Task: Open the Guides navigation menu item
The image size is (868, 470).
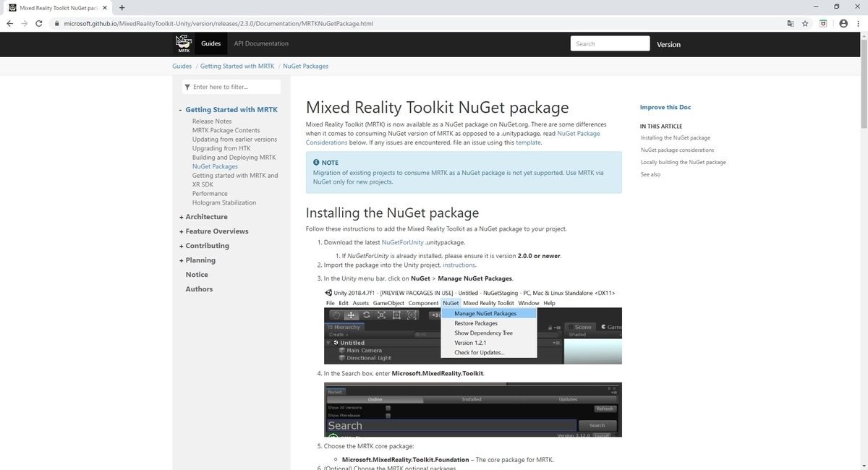Action: (210, 43)
